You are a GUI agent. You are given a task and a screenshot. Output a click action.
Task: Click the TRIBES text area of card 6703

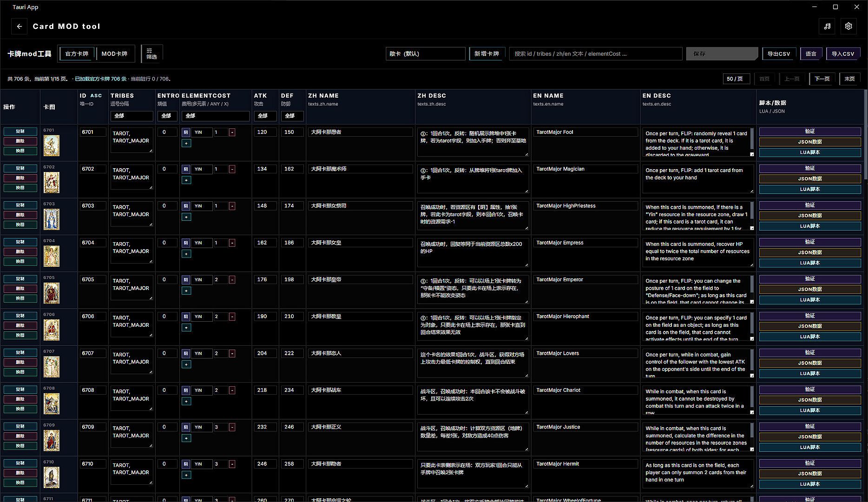point(132,214)
